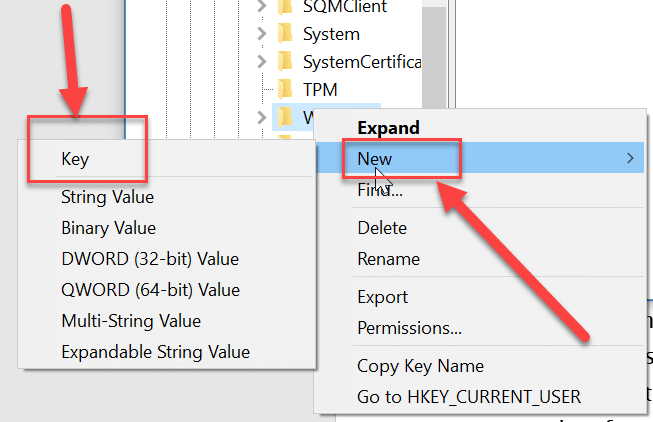Select Binary Value option
This screenshot has height=422, width=653.
click(108, 228)
